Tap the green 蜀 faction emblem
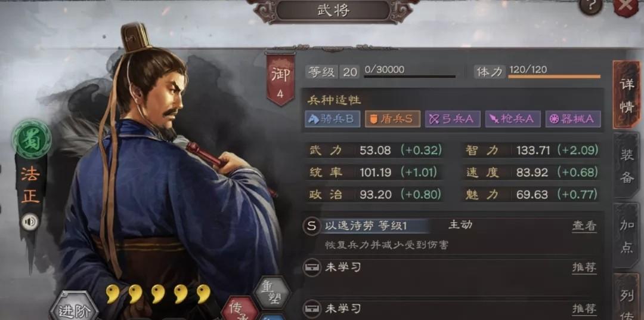 pyautogui.click(x=32, y=140)
